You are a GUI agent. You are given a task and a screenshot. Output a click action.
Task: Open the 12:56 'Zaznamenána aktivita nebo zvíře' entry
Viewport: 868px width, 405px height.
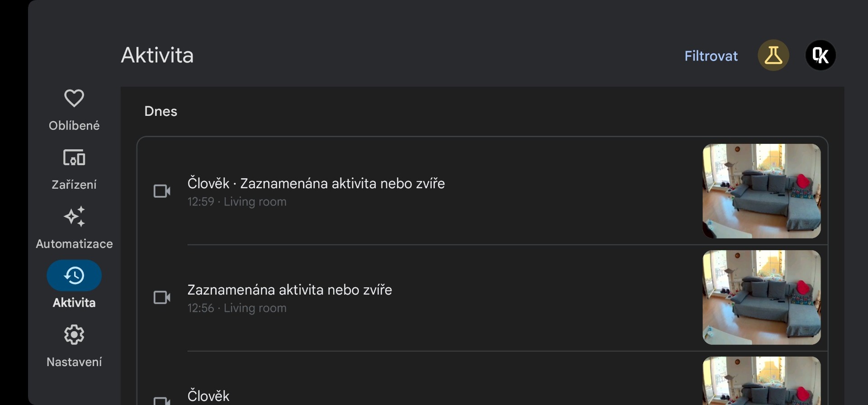pos(289,290)
